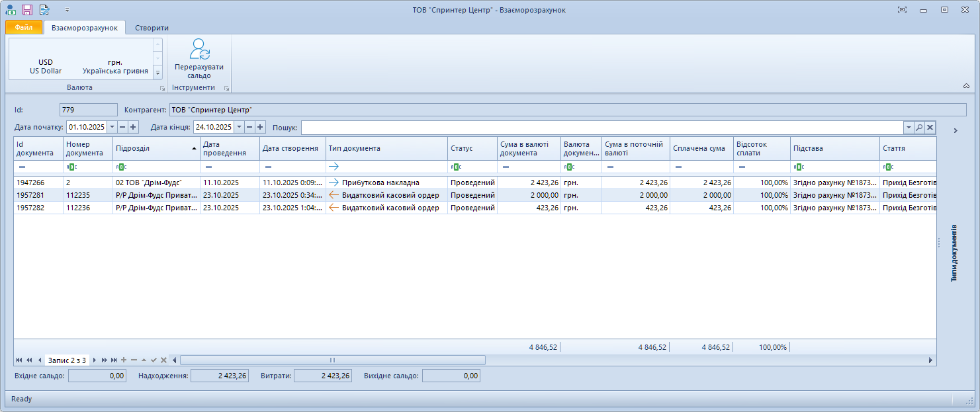
Task: Go to the first record in navigator
Action: click(19, 360)
